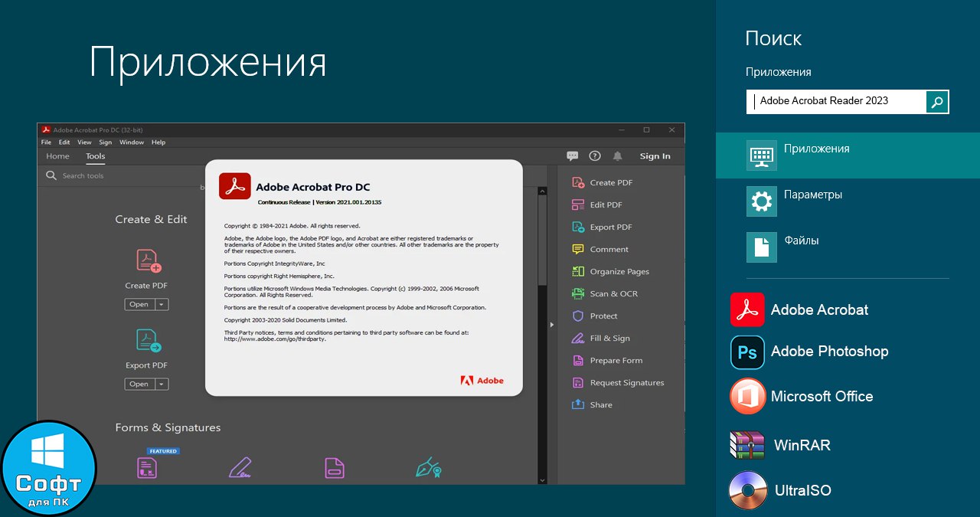
Task: Select Edit PDF in right pane
Action: point(596,205)
